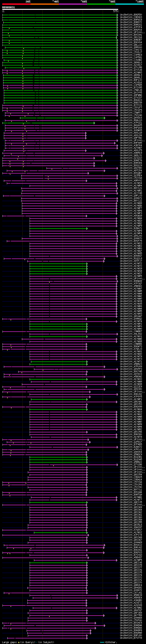Open hit UniRef100_A7PUZ1
This screenshot has width=146, height=644.
(x=131, y=123)
